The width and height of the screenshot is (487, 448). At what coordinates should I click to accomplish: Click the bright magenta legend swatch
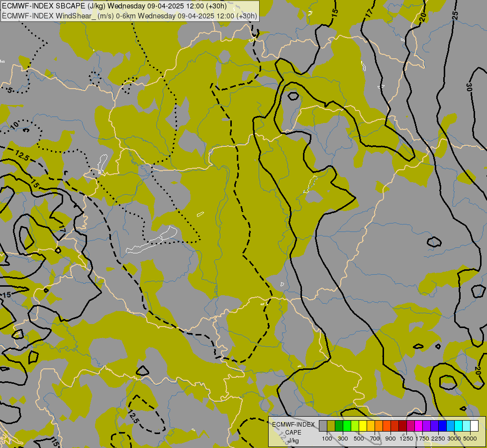pyautogui.click(x=418, y=426)
